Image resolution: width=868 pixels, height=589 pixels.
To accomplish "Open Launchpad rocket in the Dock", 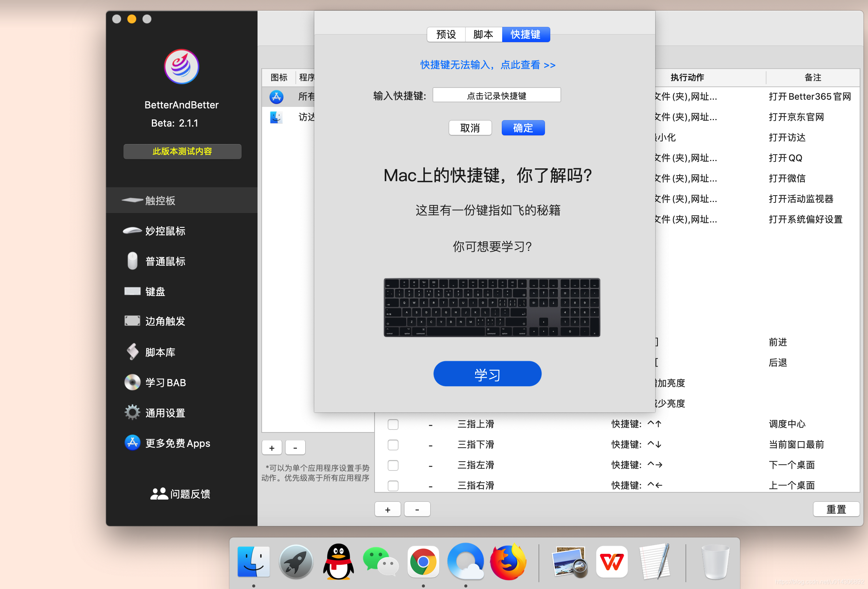I will (296, 562).
